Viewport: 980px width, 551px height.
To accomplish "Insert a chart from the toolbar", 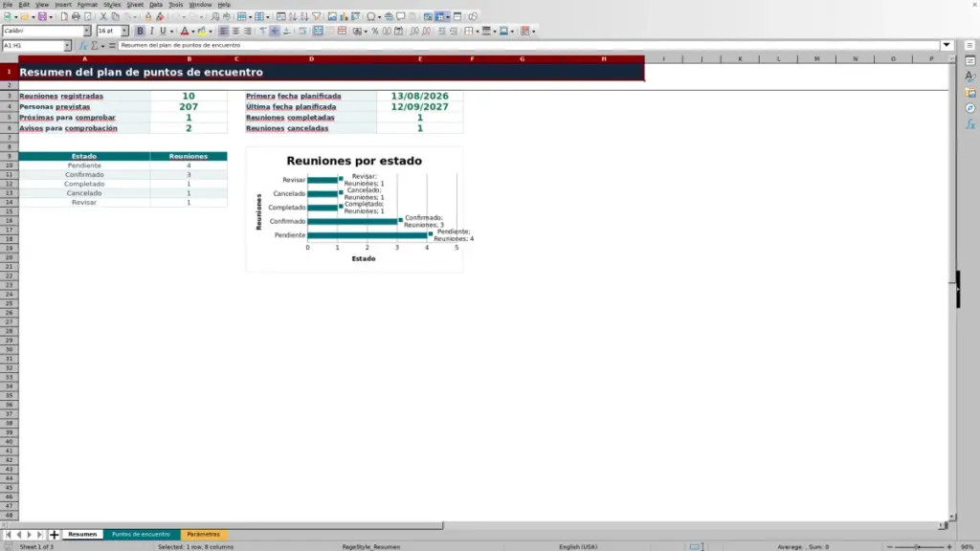I will click(344, 17).
